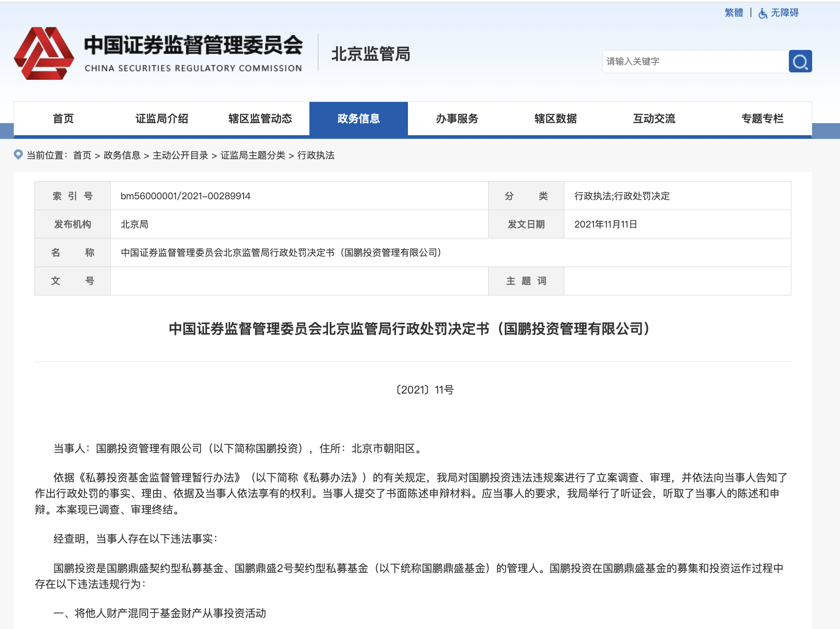Go to 行政执法 in the breadcrumb
Image resolution: width=840 pixels, height=629 pixels.
pyautogui.click(x=316, y=155)
